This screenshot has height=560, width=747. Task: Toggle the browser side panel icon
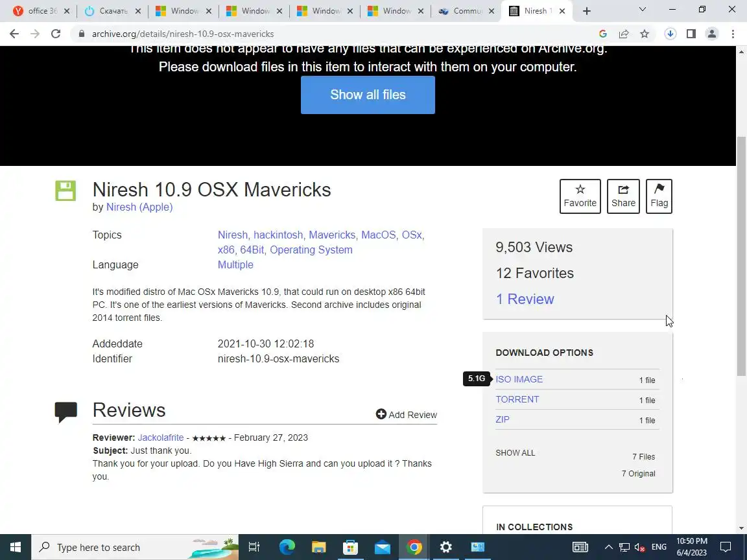pyautogui.click(x=691, y=34)
